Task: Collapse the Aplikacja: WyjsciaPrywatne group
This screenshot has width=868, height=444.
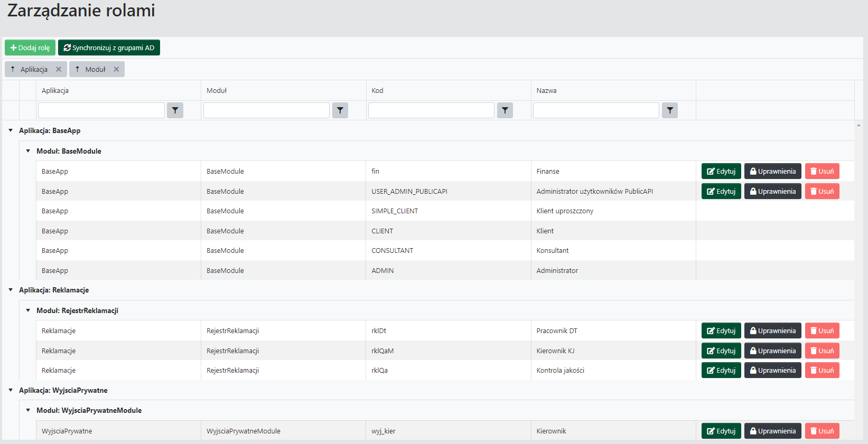Action: [11, 390]
